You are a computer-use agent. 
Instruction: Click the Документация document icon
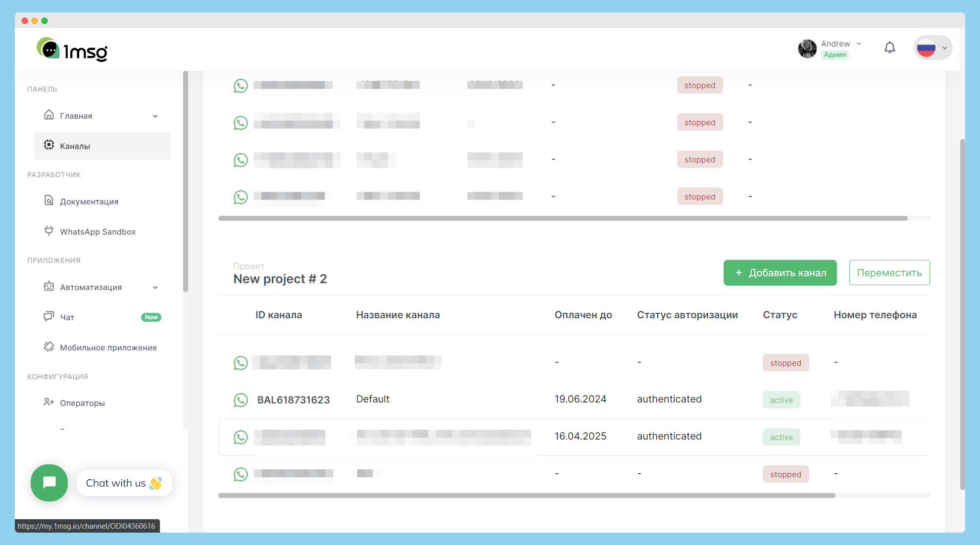(x=49, y=200)
